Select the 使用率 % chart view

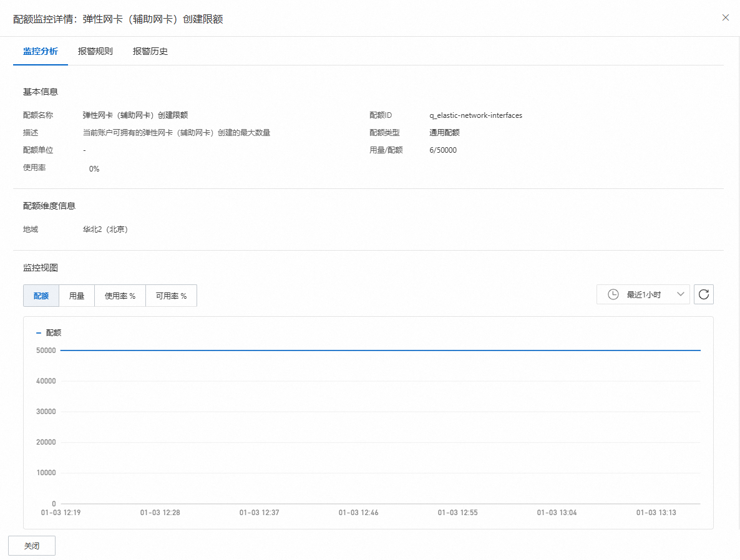(120, 296)
